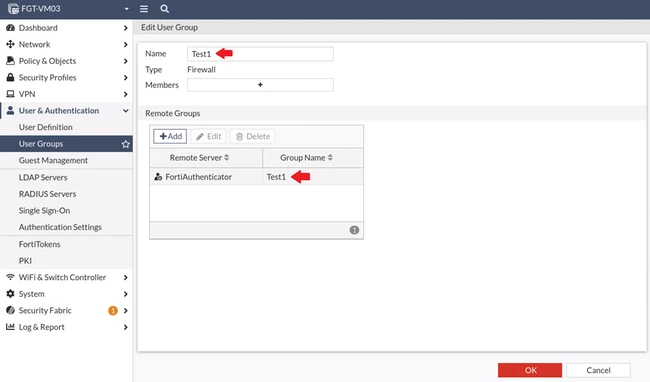The height and width of the screenshot is (382, 650).
Task: Click the Dashboard gauge icon
Action: click(10, 28)
